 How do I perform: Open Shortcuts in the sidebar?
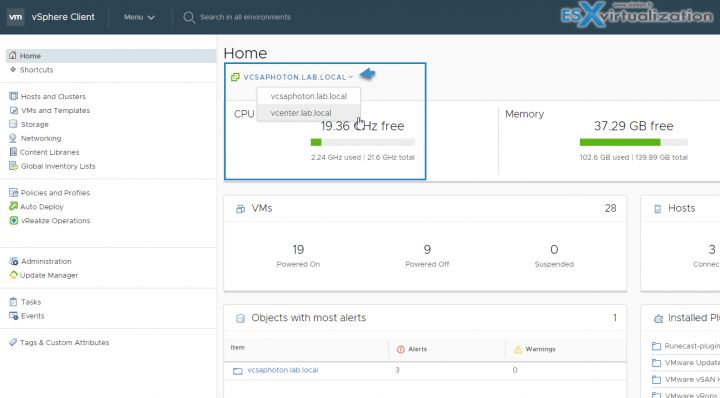[x=36, y=70]
